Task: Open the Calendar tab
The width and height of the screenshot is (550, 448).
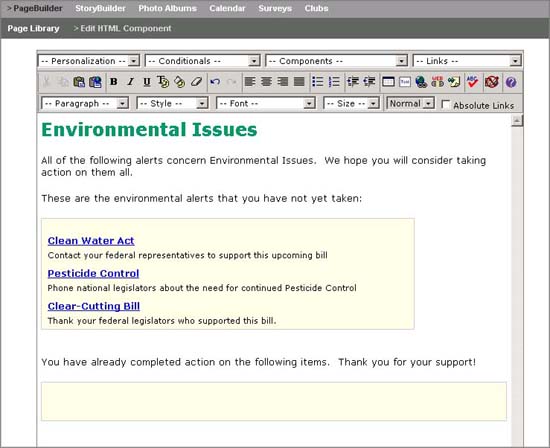Action: [227, 8]
